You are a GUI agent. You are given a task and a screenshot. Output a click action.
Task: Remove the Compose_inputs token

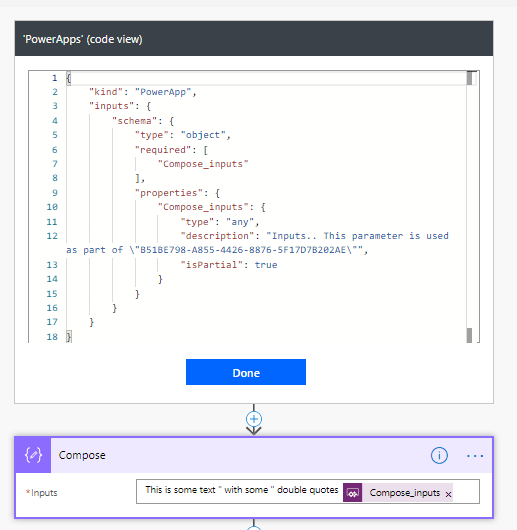(x=448, y=494)
